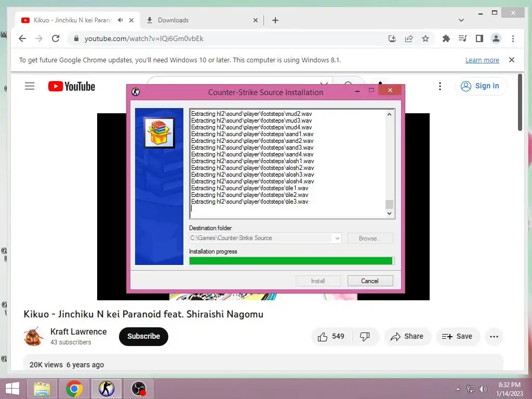Open Chrome extensions puzzle icon
Image resolution: width=532 pixels, height=399 pixels.
coord(446,38)
